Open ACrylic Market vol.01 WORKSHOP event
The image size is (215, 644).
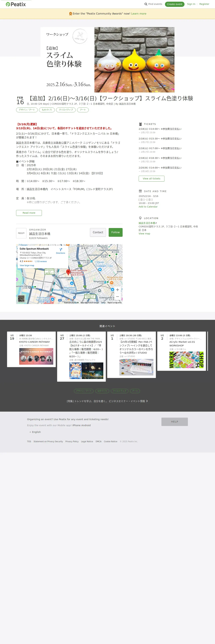pos(182,344)
